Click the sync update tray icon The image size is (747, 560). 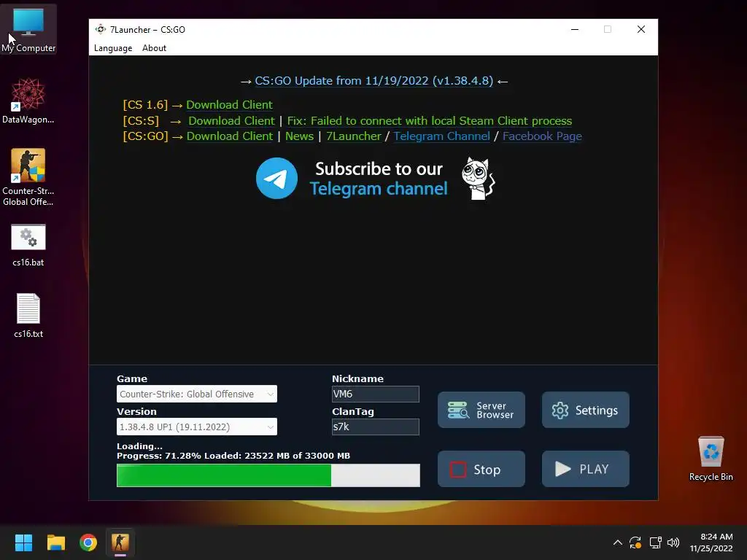tap(635, 542)
